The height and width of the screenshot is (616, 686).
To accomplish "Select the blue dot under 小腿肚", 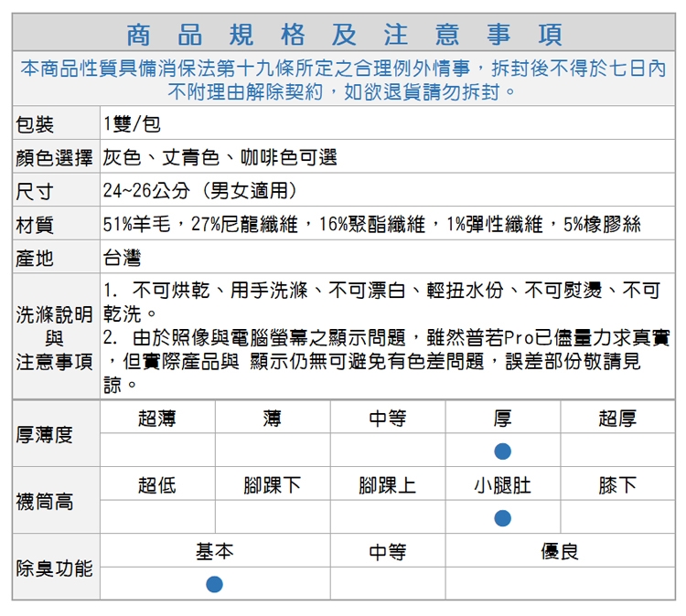I will click(502, 517).
